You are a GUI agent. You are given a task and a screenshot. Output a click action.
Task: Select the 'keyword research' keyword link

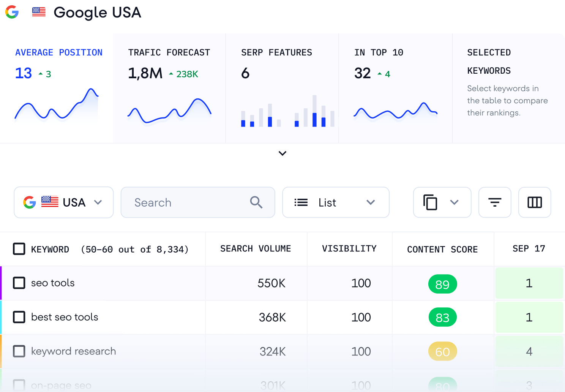pyautogui.click(x=74, y=351)
